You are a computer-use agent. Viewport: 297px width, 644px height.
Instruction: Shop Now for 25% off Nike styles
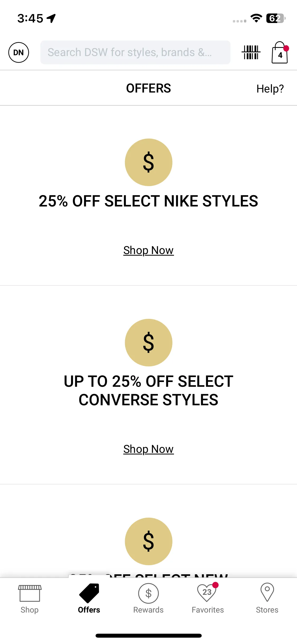pyautogui.click(x=148, y=250)
